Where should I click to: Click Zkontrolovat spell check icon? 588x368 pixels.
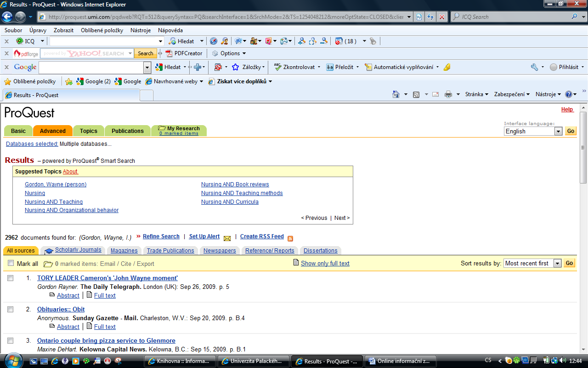tap(277, 67)
